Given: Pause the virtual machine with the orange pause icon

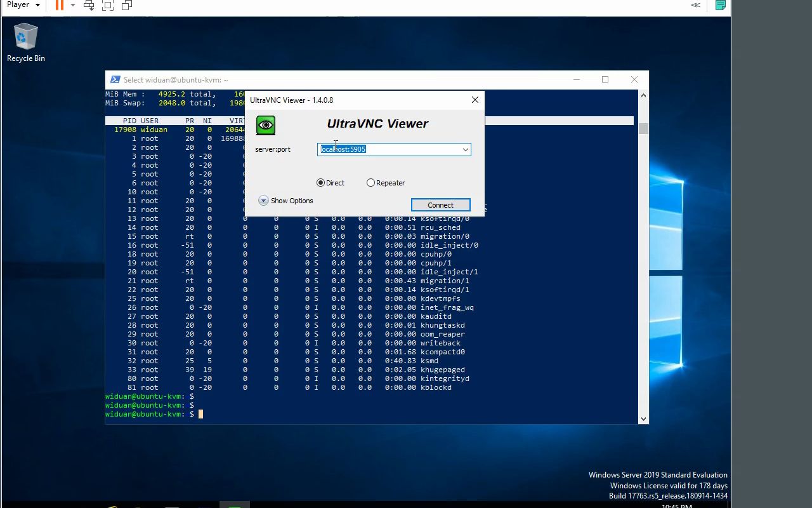Looking at the screenshot, I should click(x=60, y=5).
